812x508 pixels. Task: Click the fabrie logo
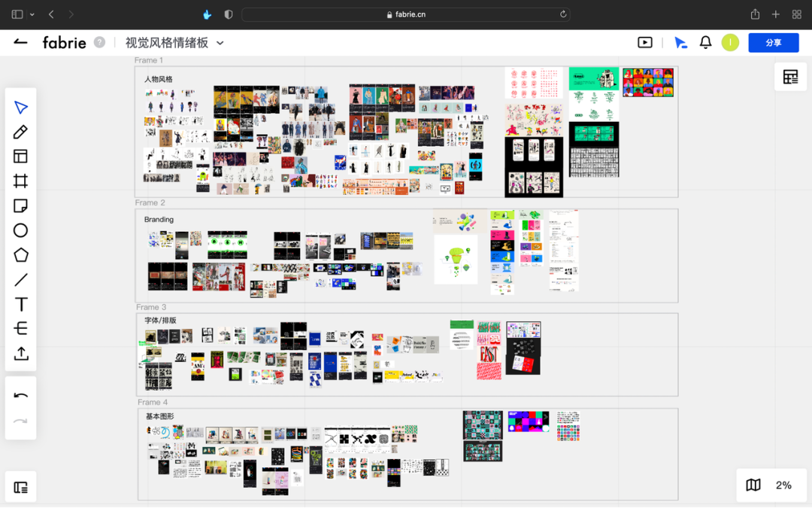(x=64, y=42)
